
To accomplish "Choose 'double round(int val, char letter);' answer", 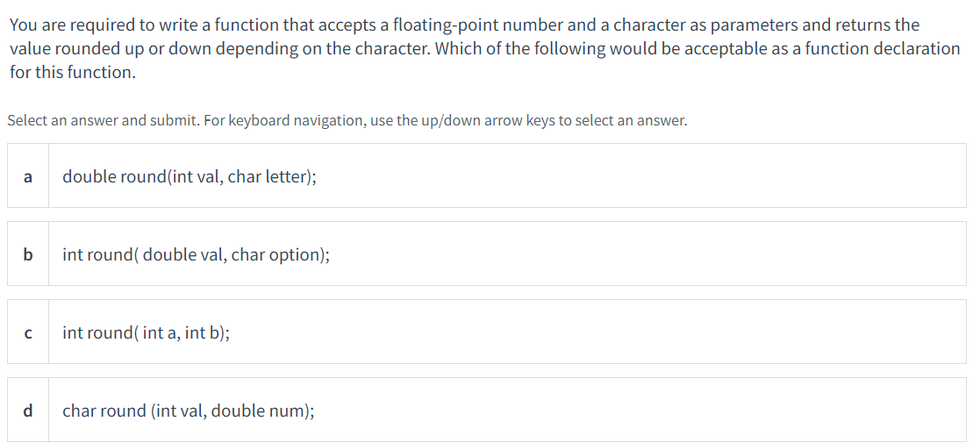I will click(190, 177).
